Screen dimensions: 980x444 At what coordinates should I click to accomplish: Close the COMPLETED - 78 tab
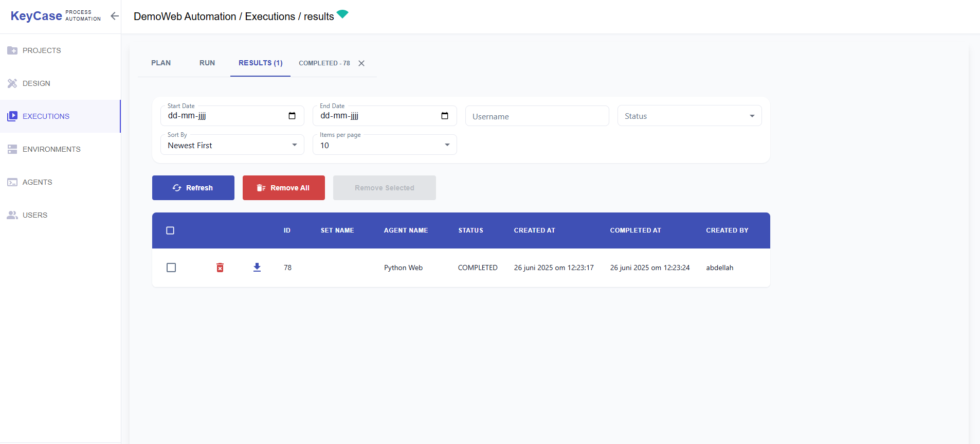point(361,63)
